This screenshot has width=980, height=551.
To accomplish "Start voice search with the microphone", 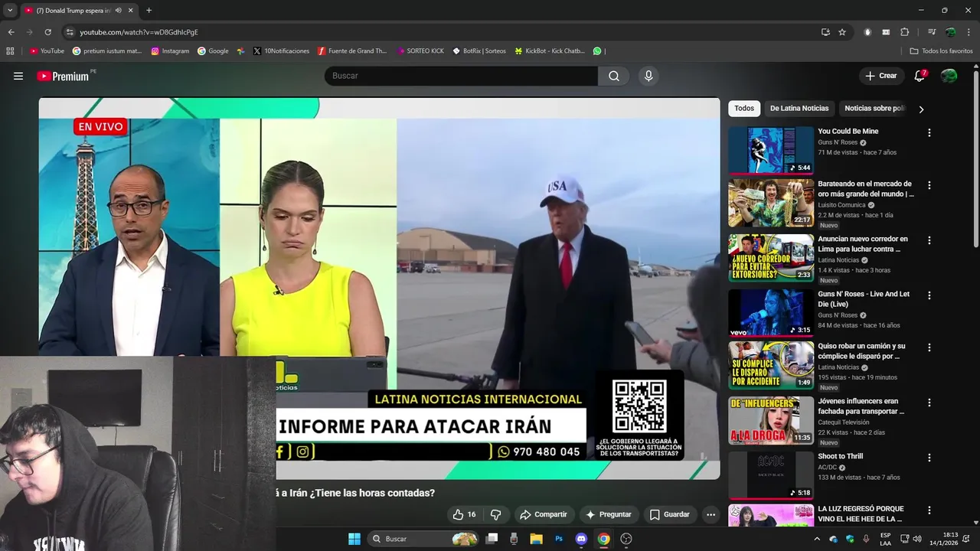I will 648,76.
